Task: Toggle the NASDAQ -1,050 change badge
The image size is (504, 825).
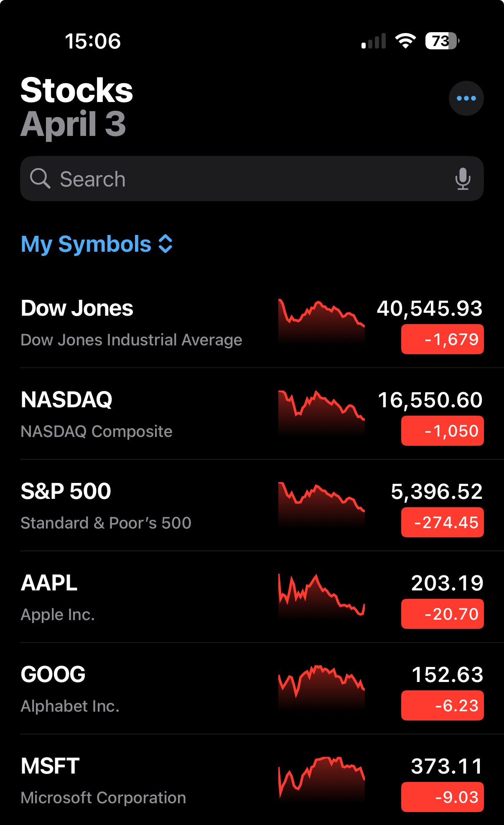Action: pyautogui.click(x=442, y=431)
